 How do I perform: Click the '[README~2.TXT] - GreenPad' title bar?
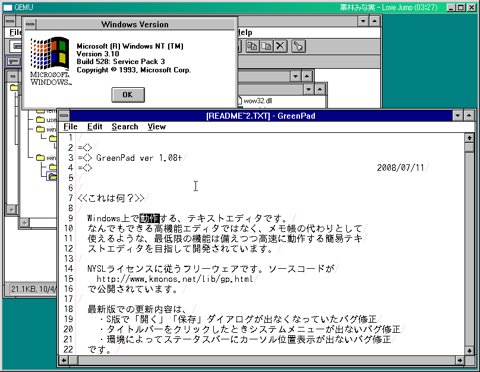pos(261,116)
